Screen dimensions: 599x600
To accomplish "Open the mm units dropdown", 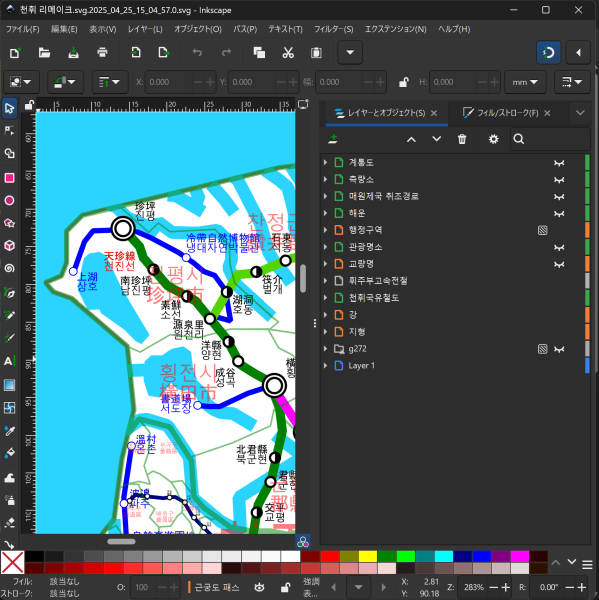I will pyautogui.click(x=525, y=82).
